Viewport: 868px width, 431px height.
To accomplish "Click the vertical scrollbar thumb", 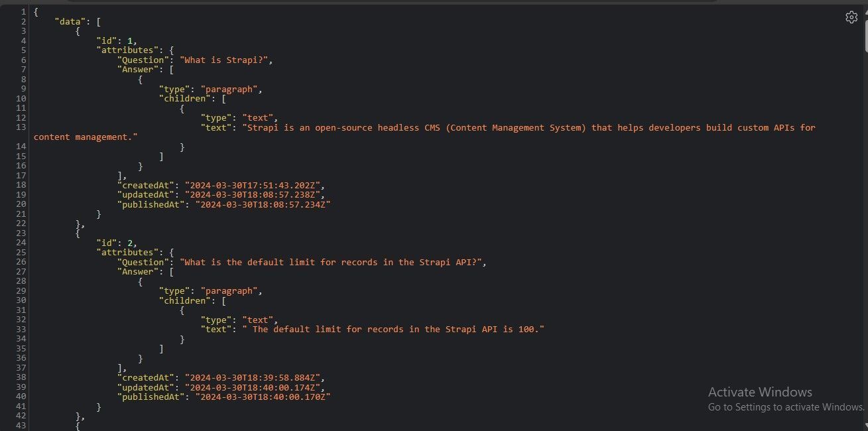I will (x=863, y=30).
